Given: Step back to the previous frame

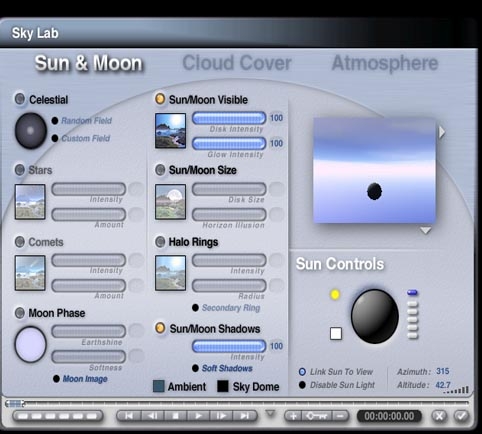Looking at the screenshot, I should click(152, 416).
